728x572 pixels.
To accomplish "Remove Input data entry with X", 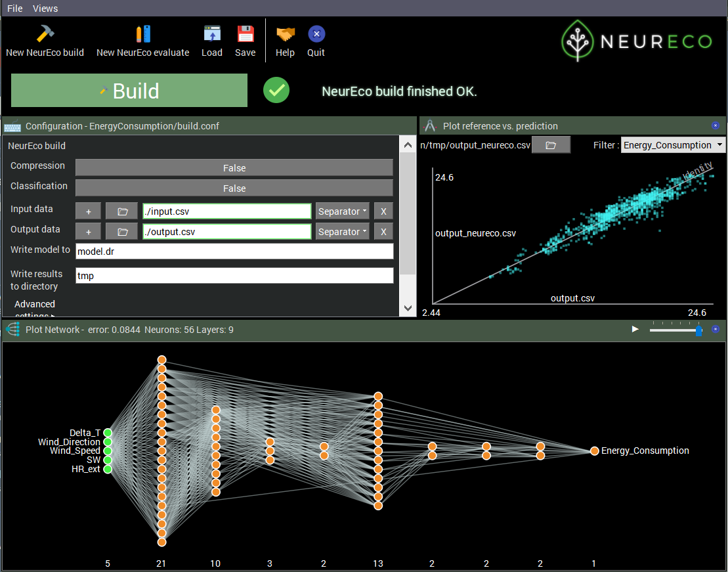I will coord(383,211).
